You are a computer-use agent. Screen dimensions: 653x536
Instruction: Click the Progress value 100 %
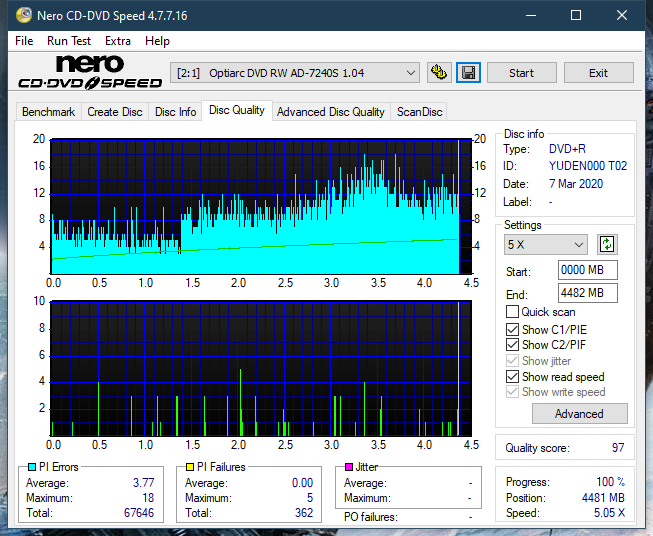(x=611, y=482)
